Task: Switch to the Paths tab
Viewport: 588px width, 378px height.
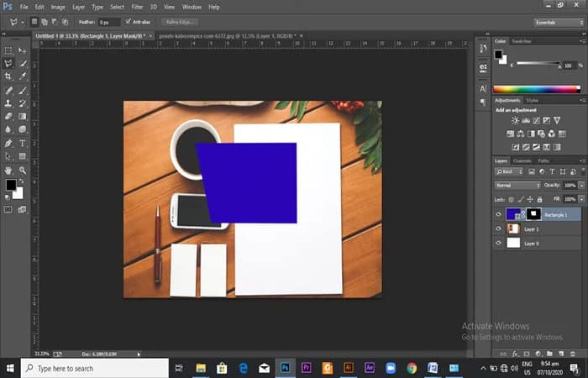Action: (543, 160)
